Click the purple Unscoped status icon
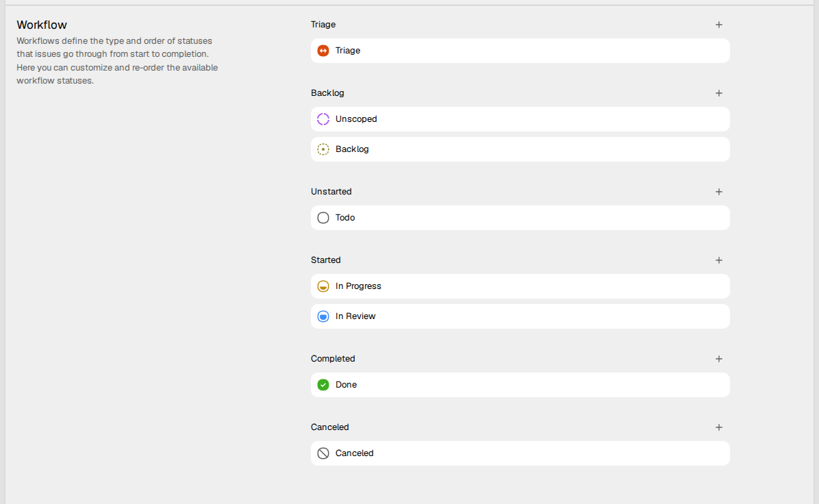The image size is (819, 504). (x=323, y=119)
